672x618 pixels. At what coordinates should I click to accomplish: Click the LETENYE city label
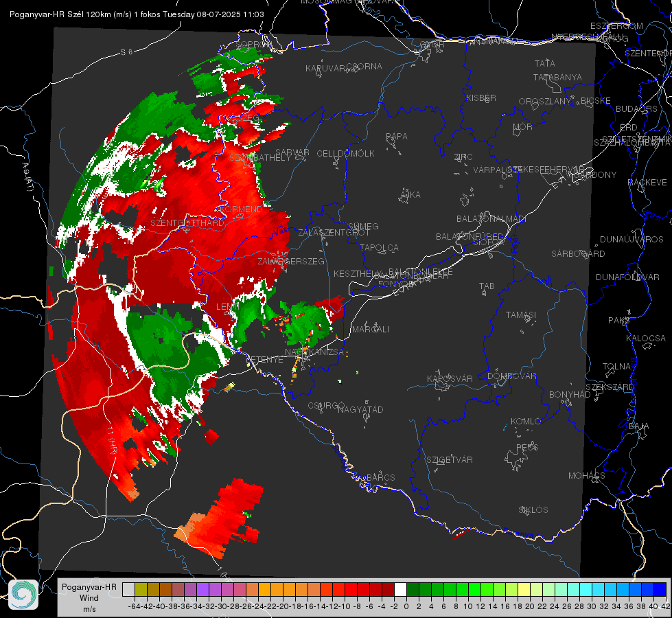tap(264, 360)
